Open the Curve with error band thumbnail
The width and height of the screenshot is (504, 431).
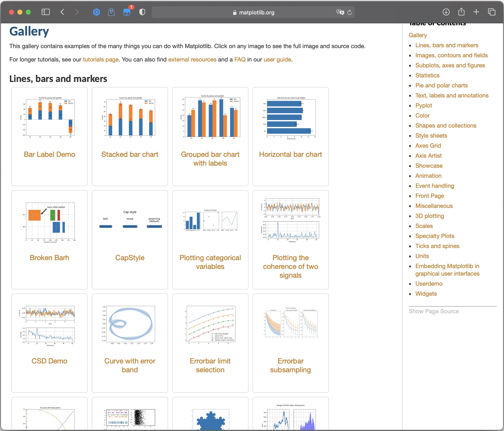130,325
